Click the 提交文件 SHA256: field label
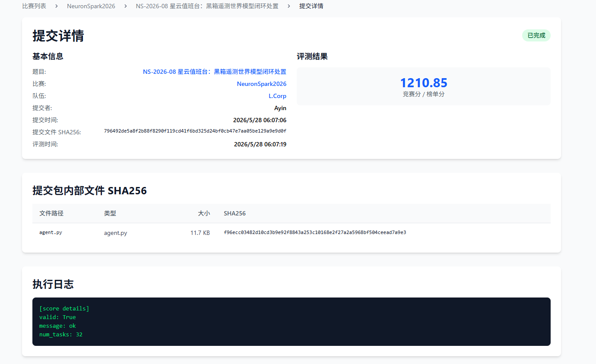 pyautogui.click(x=57, y=132)
